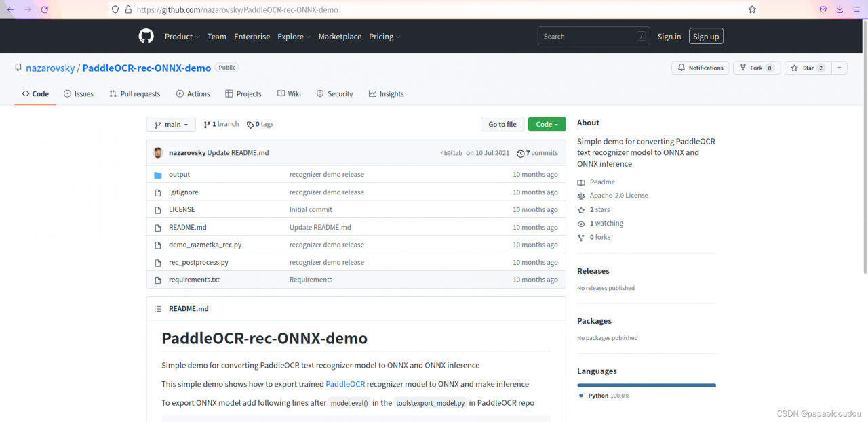Open the PaddleOCR link in README text

tap(345, 384)
